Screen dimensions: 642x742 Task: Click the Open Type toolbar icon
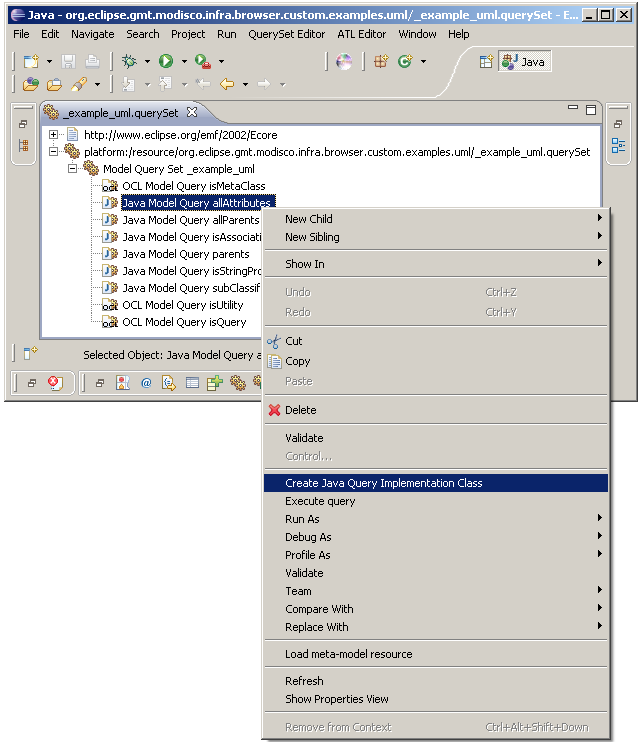(31, 84)
